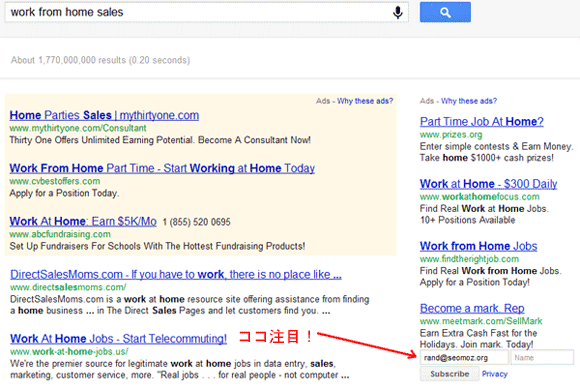Open 'Work At Home Jobs - Start Telecommuting!' result

pos(118,339)
